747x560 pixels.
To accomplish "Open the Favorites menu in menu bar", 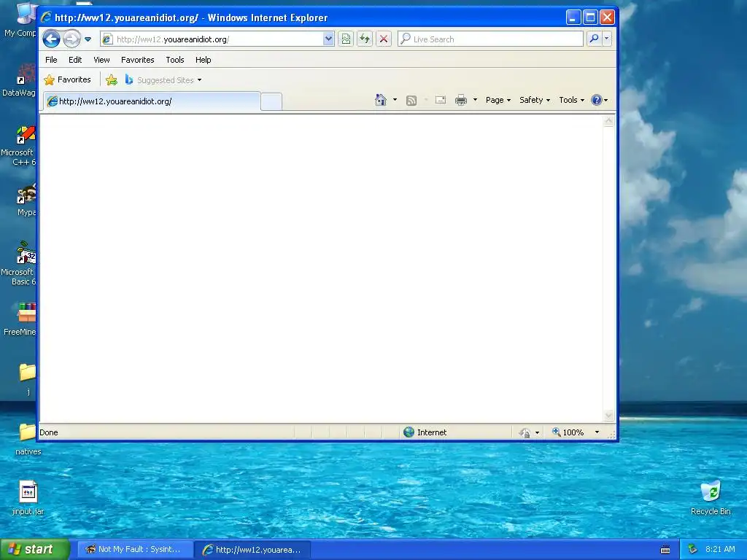I will 138,60.
